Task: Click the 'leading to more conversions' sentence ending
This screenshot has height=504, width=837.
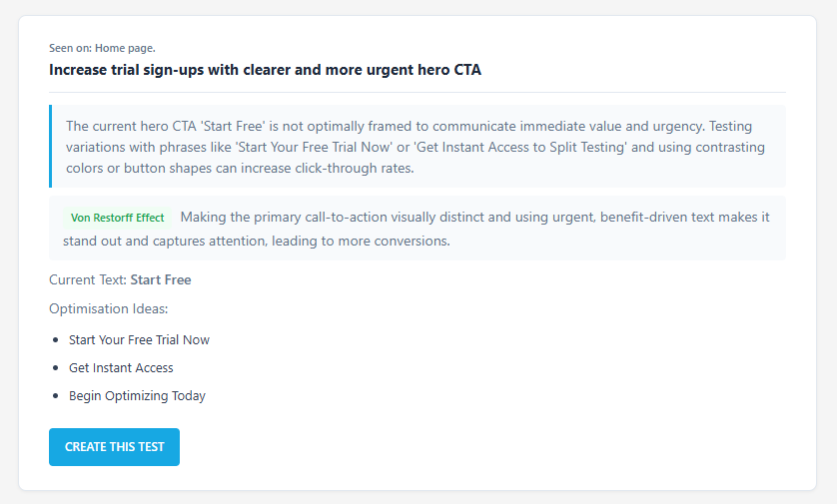Action: click(367, 242)
